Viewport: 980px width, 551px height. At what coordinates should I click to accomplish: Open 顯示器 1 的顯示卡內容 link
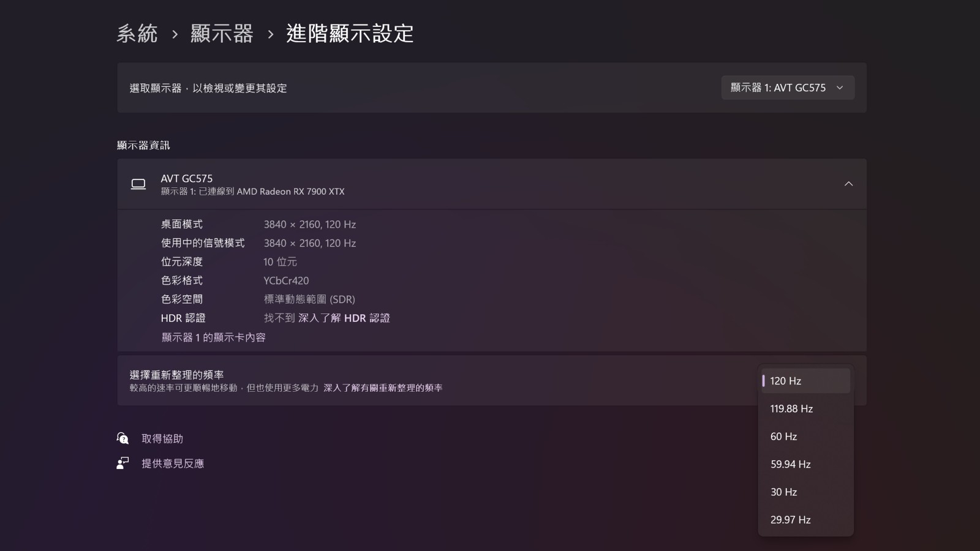pyautogui.click(x=213, y=337)
